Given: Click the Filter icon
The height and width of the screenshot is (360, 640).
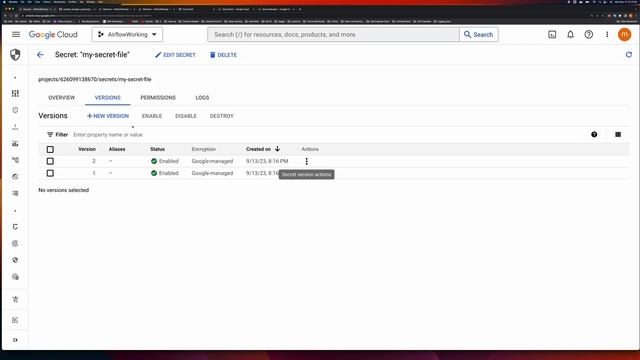Looking at the screenshot, I should click(x=50, y=135).
